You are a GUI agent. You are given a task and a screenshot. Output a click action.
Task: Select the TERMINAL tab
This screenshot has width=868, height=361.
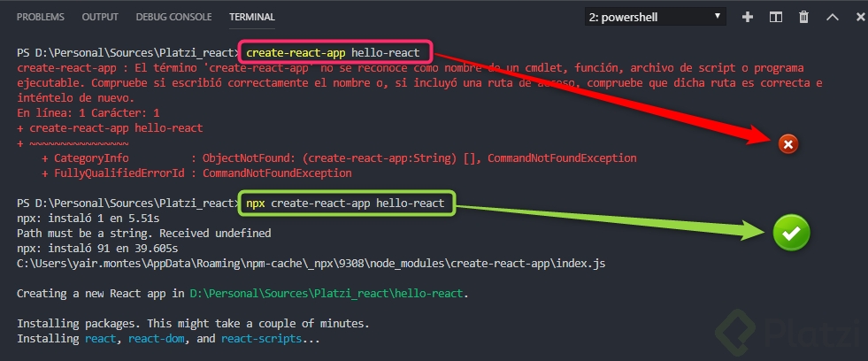click(x=252, y=17)
